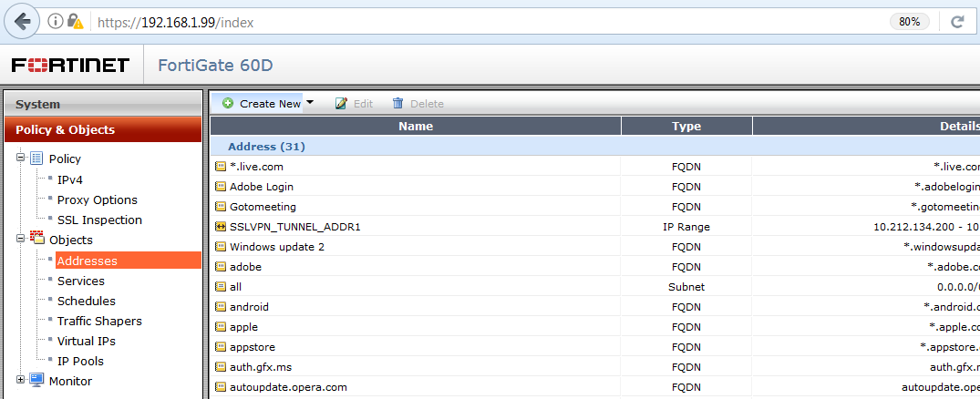Expand the Monitor tree node
Viewport: 980px width, 399px height.
(21, 380)
